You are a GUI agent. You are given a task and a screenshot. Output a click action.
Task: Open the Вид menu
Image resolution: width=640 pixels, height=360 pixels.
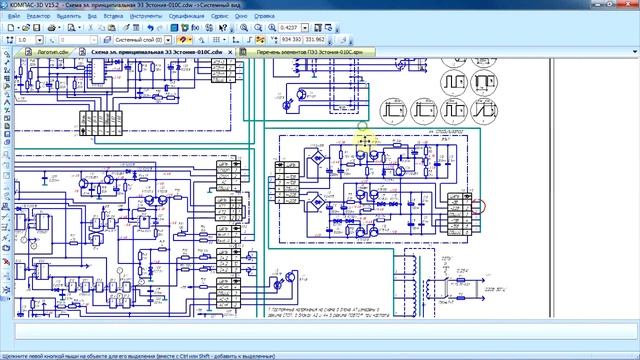[x=92, y=16]
